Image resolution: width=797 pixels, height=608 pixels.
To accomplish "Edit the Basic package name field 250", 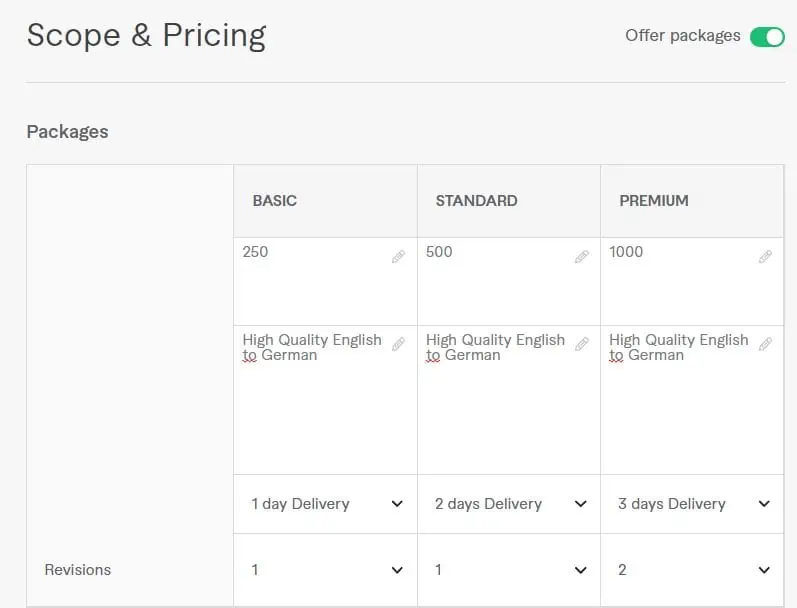I will [x=325, y=282].
